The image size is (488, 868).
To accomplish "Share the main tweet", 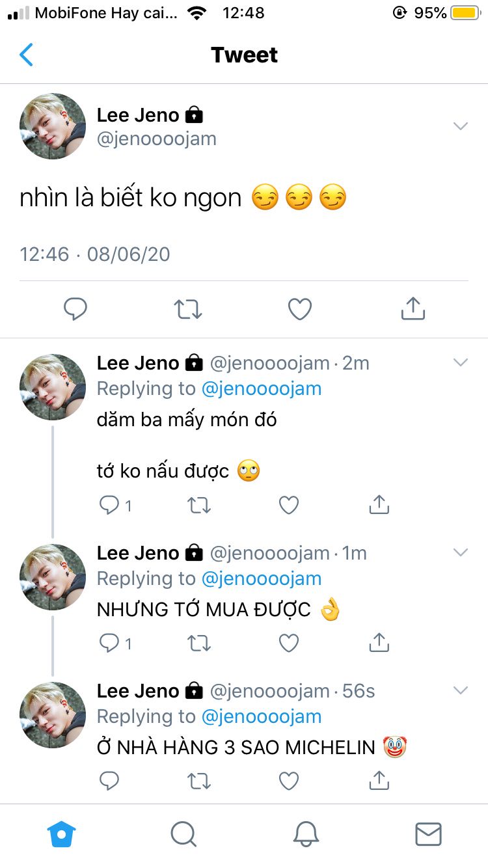I will pyautogui.click(x=413, y=309).
